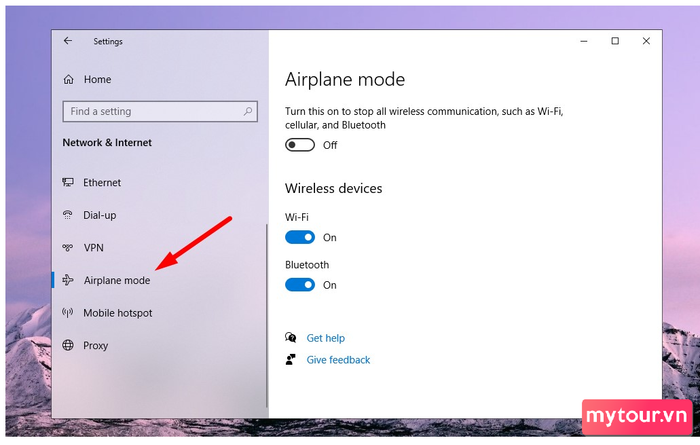Click the airplane icon in sidebar
The height and width of the screenshot is (445, 700).
[68, 280]
